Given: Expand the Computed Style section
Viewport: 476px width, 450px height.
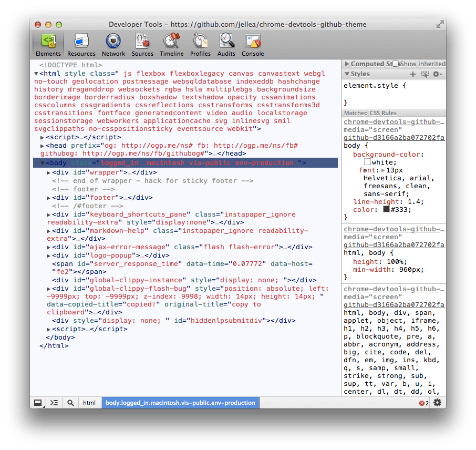Looking at the screenshot, I should (x=347, y=64).
